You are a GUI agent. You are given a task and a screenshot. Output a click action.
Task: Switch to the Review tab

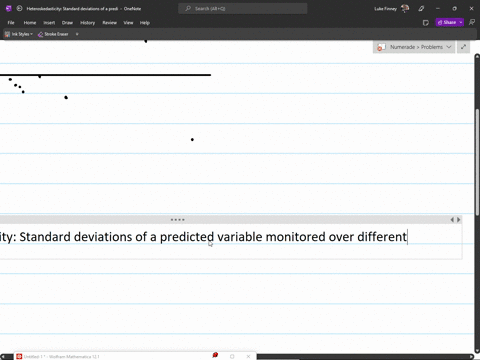[109, 23]
